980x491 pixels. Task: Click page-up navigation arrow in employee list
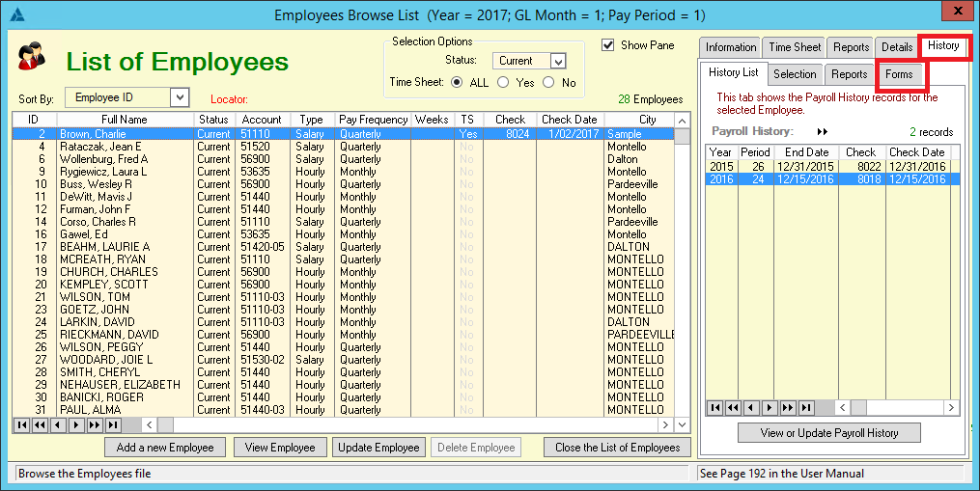(x=40, y=424)
